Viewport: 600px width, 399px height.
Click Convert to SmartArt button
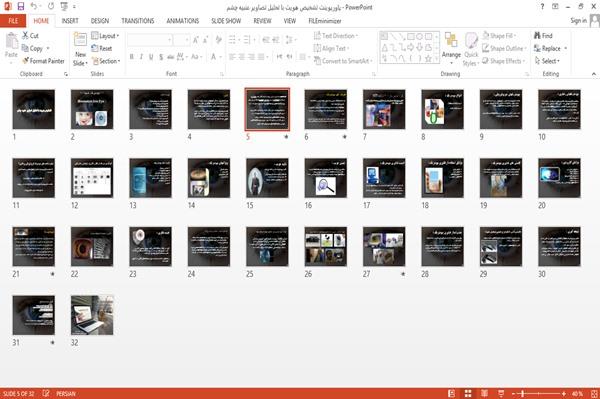click(343, 61)
